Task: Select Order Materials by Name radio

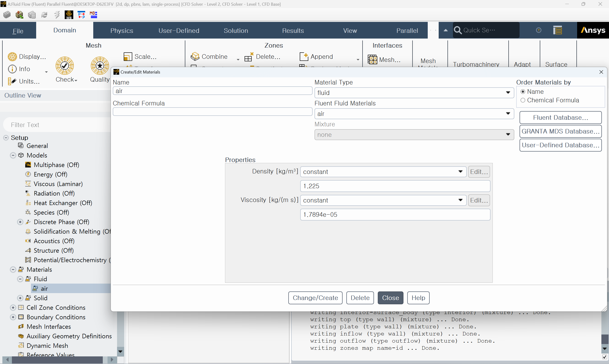Action: [523, 92]
